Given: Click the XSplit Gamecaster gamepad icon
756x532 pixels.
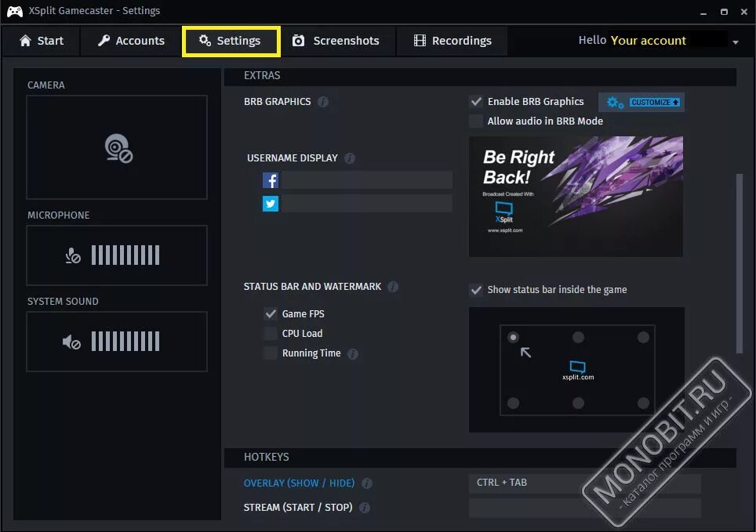Looking at the screenshot, I should click(14, 11).
